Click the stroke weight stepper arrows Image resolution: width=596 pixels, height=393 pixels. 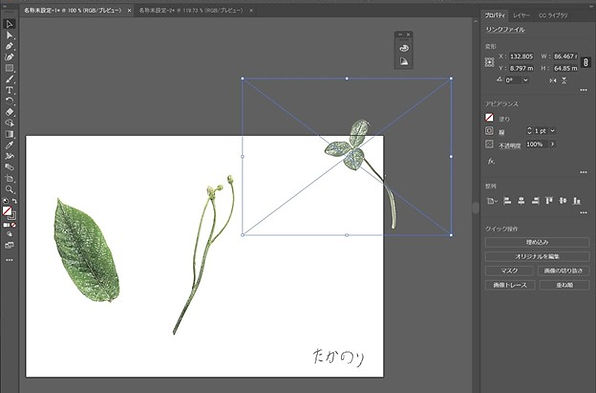point(529,131)
